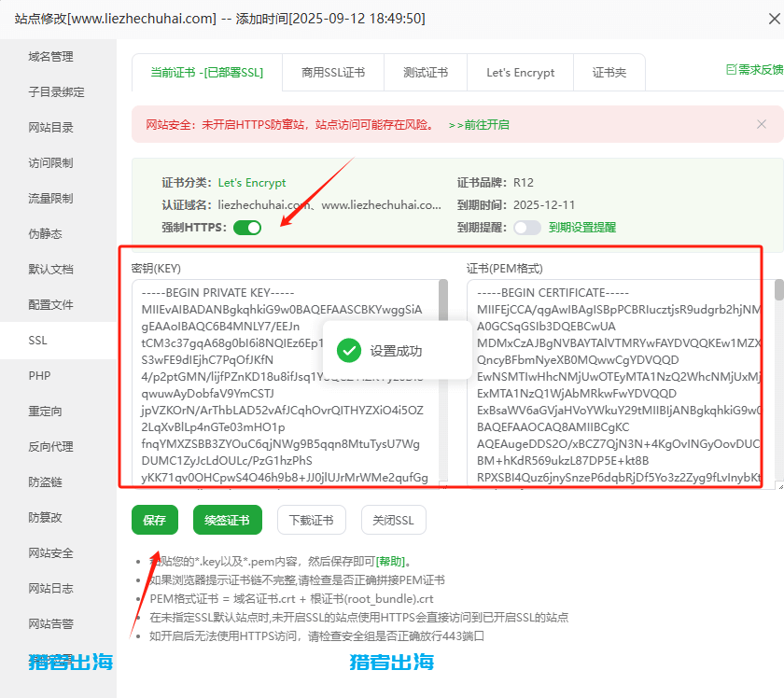Click the 关闭SSL button

(x=394, y=520)
